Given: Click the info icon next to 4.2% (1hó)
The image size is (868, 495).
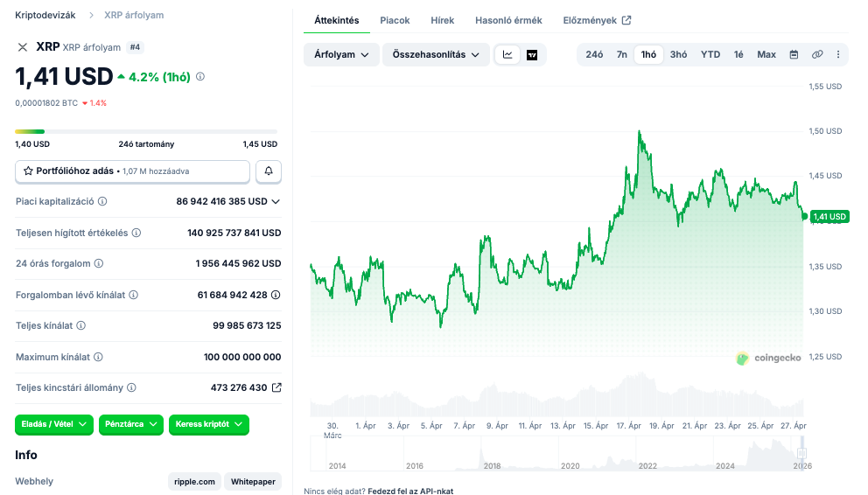Looking at the screenshot, I should pos(200,77).
